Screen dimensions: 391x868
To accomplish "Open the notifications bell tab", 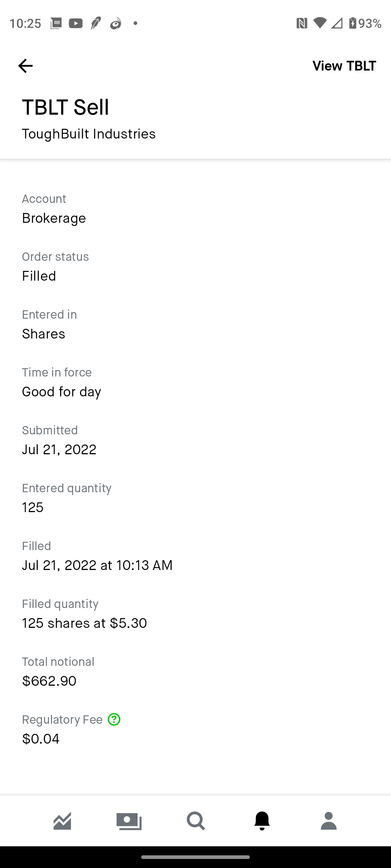I will coord(262,821).
